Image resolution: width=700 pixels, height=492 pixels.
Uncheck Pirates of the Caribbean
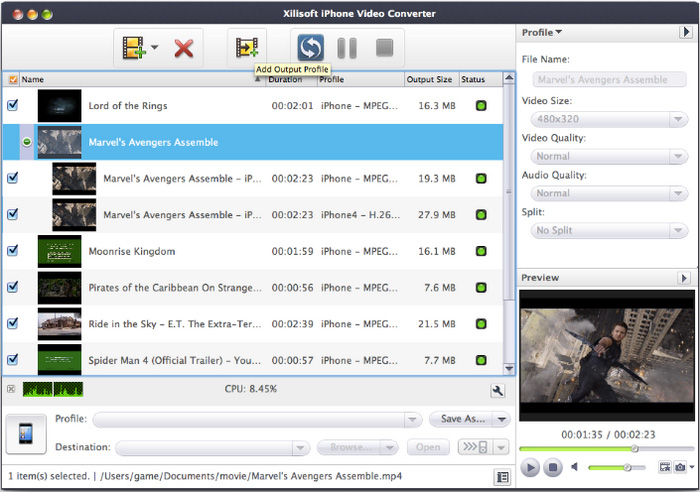(x=13, y=287)
